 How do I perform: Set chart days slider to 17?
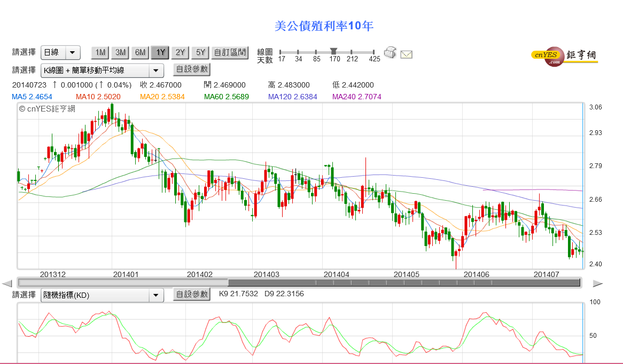click(280, 52)
